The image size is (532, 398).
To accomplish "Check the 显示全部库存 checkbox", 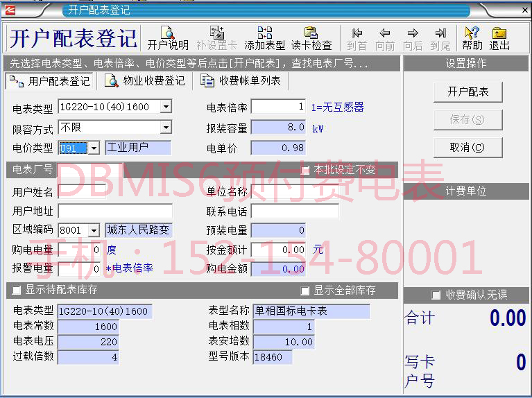I will [305, 290].
